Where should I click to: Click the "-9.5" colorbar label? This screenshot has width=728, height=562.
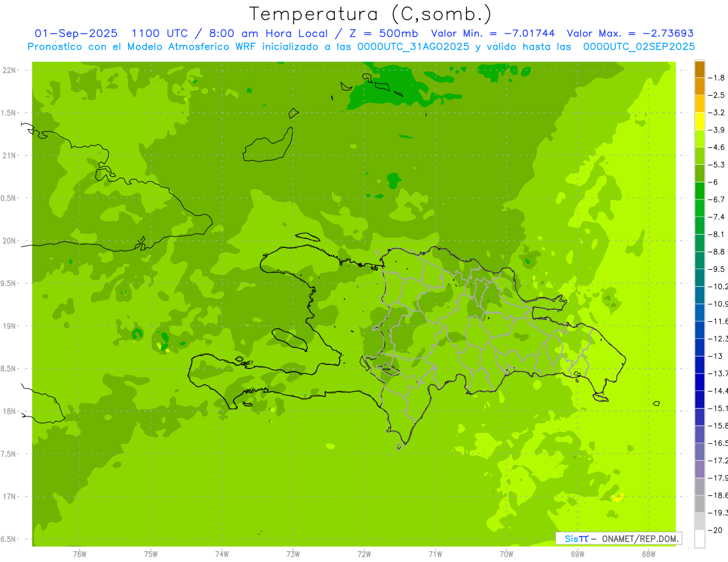717,269
